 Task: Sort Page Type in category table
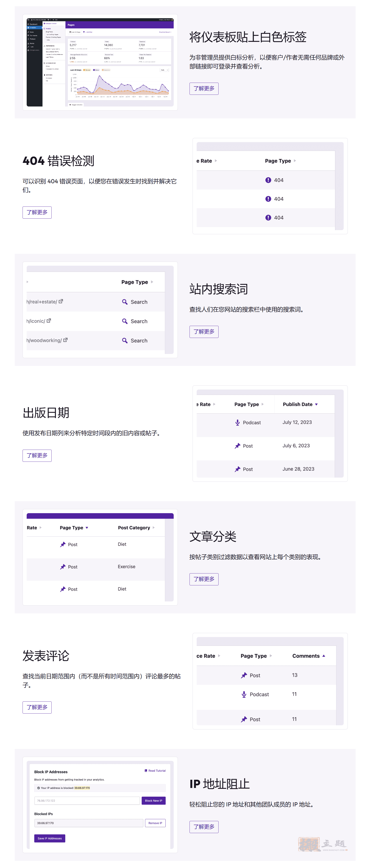pyautogui.click(x=74, y=528)
